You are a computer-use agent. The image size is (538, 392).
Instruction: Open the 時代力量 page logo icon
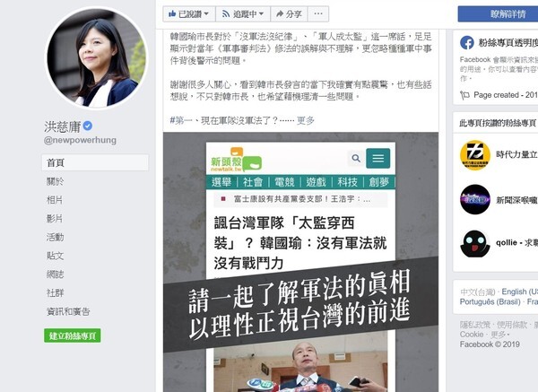pyautogui.click(x=475, y=155)
